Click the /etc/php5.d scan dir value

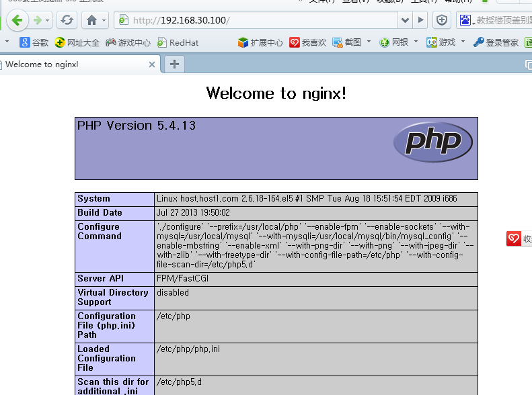coord(179,382)
